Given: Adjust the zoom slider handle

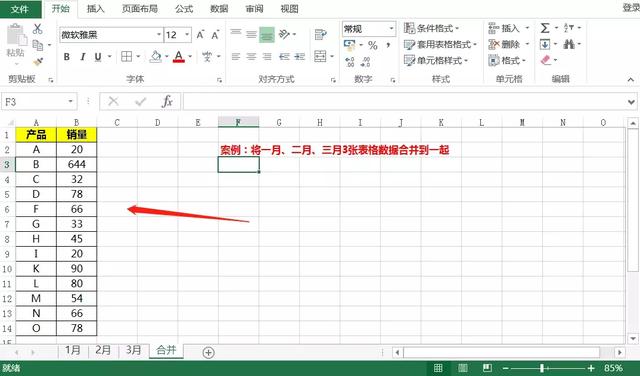Looking at the screenshot, I should click(x=542, y=368).
